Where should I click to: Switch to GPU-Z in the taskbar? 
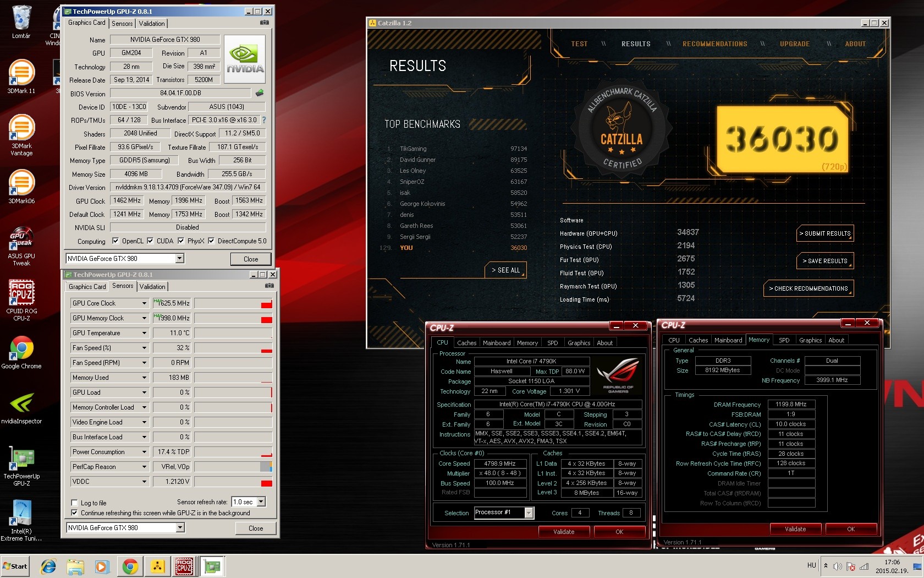click(212, 566)
